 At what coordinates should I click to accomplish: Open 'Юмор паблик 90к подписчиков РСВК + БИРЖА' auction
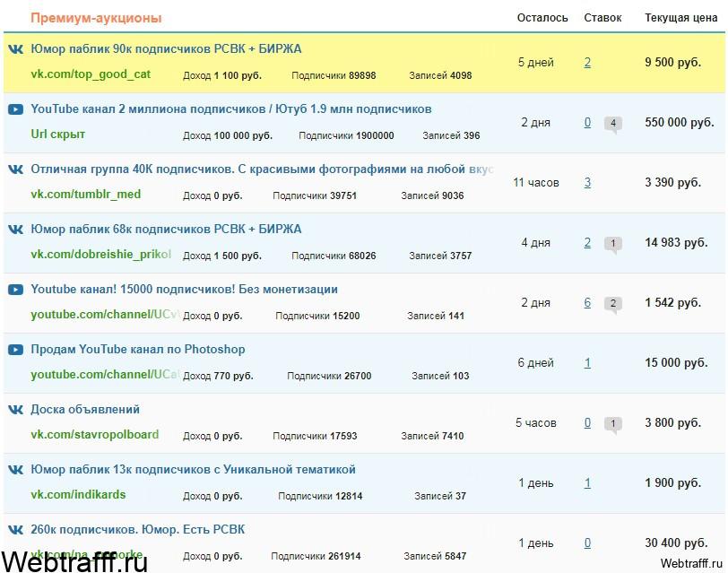[166, 48]
